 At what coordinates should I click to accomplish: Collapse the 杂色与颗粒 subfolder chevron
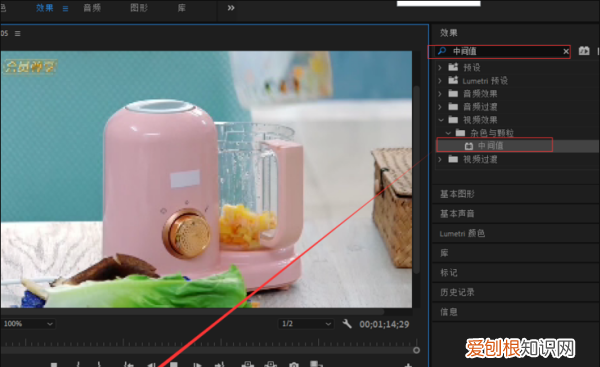click(x=448, y=133)
